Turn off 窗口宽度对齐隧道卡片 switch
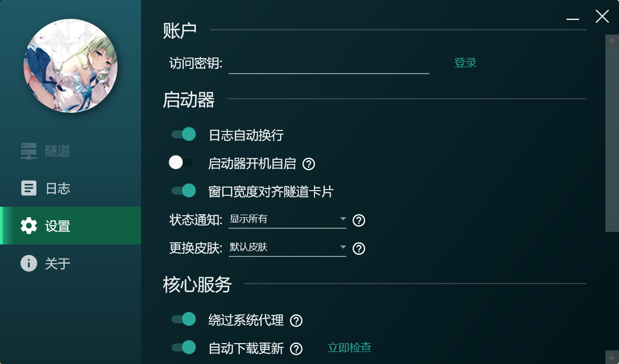The height and width of the screenshot is (364, 619). pyautogui.click(x=183, y=191)
